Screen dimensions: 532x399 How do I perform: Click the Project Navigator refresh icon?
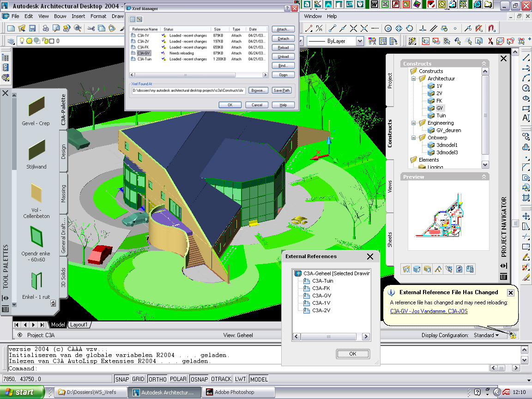(459, 269)
